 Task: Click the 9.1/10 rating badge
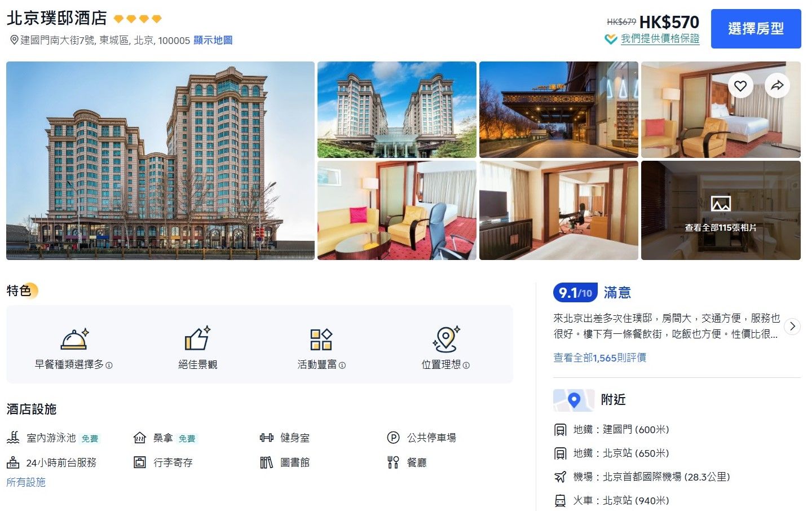click(575, 293)
